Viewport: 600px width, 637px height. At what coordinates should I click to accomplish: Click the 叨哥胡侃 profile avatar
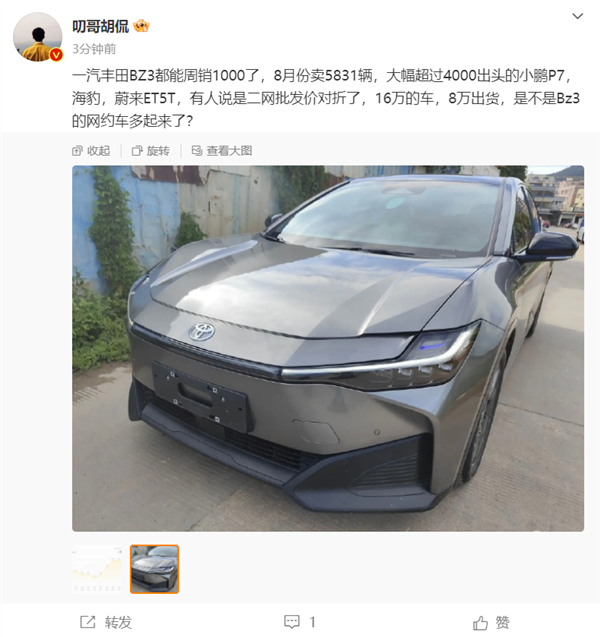37,37
